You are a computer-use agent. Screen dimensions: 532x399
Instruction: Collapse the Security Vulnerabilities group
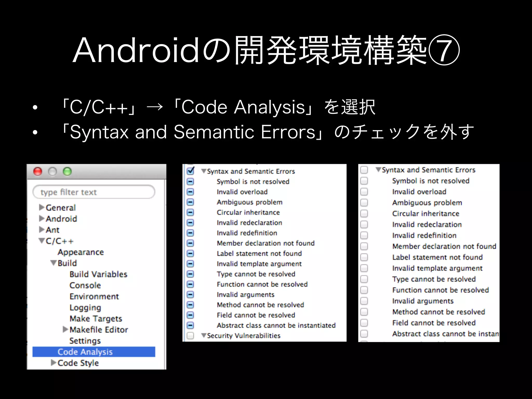click(x=204, y=335)
